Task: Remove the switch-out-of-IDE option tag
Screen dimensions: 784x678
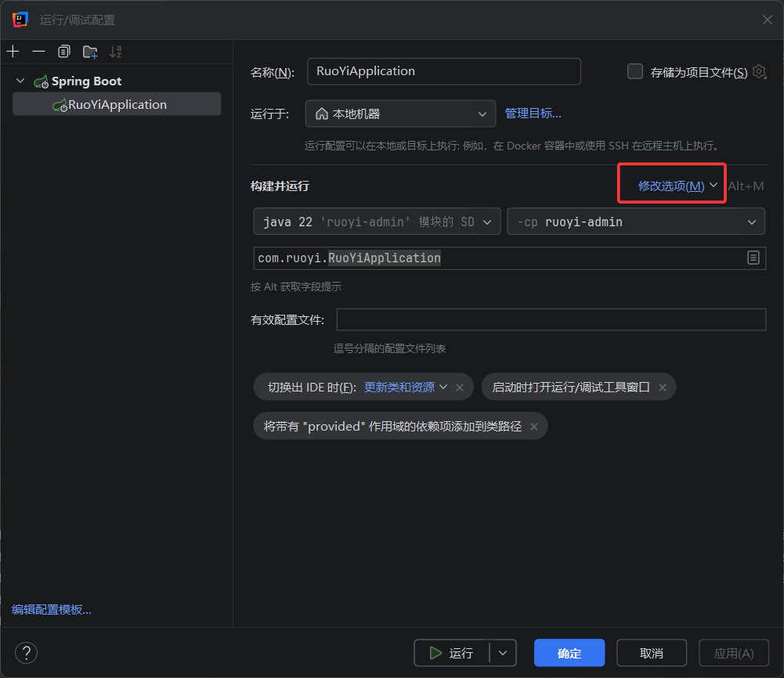Action: tap(460, 388)
